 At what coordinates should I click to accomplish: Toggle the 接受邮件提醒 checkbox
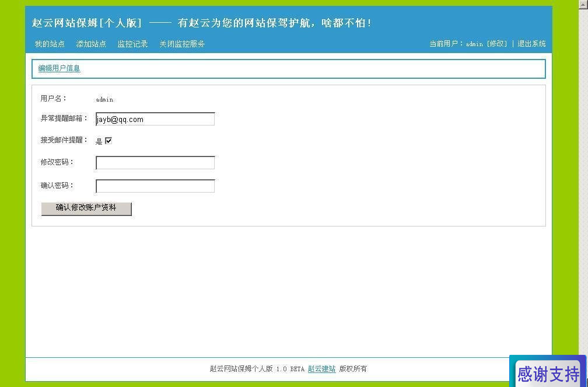[108, 141]
